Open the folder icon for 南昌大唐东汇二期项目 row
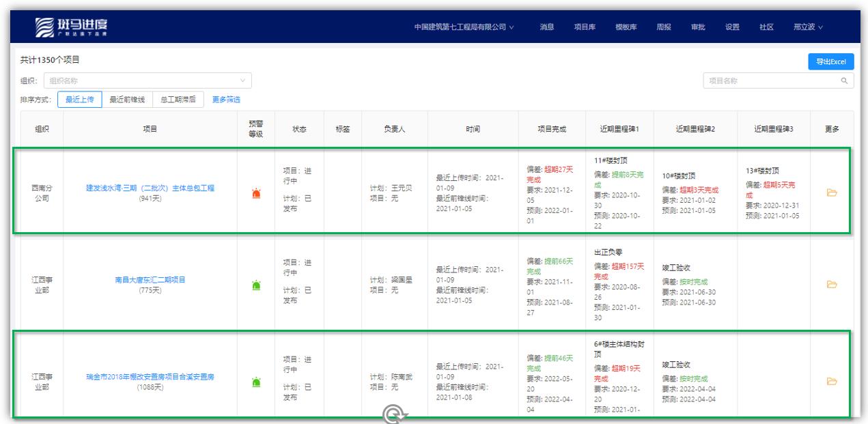The width and height of the screenshot is (868, 424). point(831,286)
